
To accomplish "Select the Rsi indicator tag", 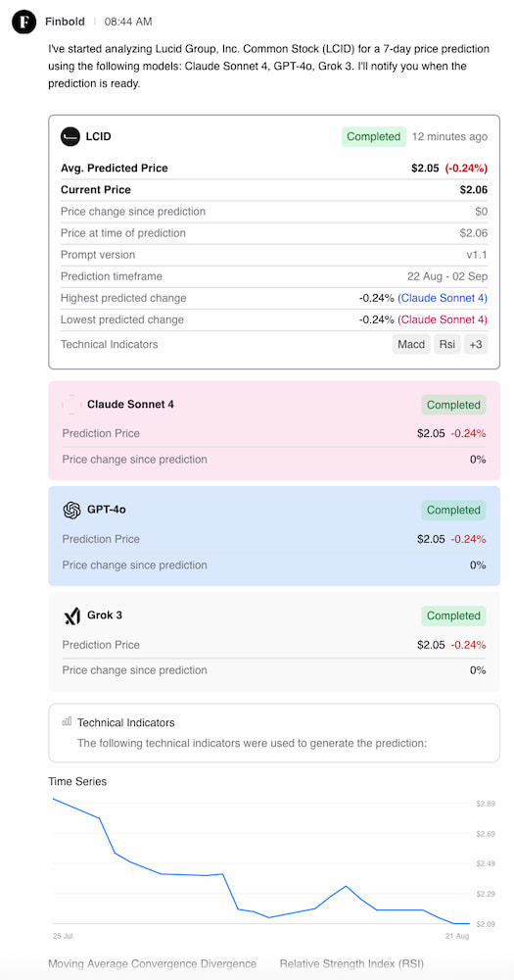I will (x=447, y=344).
